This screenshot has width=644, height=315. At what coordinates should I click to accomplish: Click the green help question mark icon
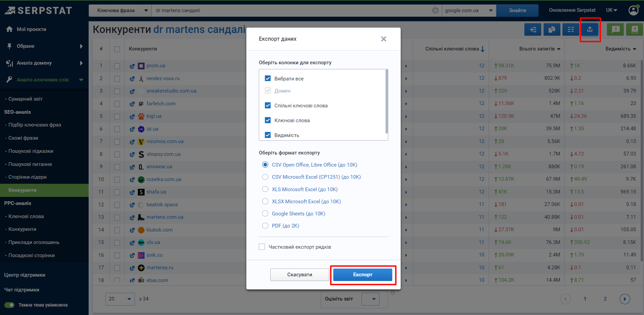tap(634, 30)
